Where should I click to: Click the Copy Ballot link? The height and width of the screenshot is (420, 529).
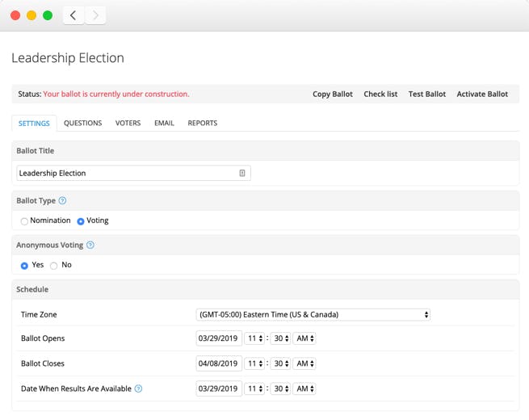tap(332, 94)
